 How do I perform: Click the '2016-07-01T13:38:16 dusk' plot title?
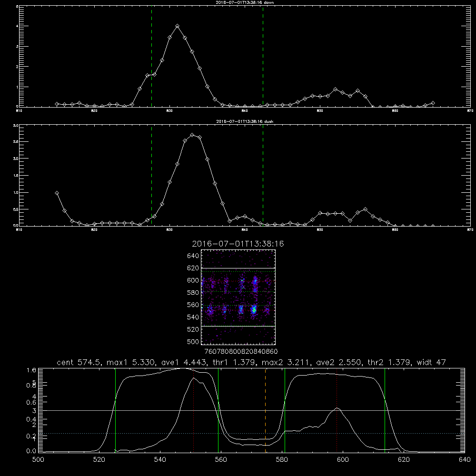pos(245,121)
